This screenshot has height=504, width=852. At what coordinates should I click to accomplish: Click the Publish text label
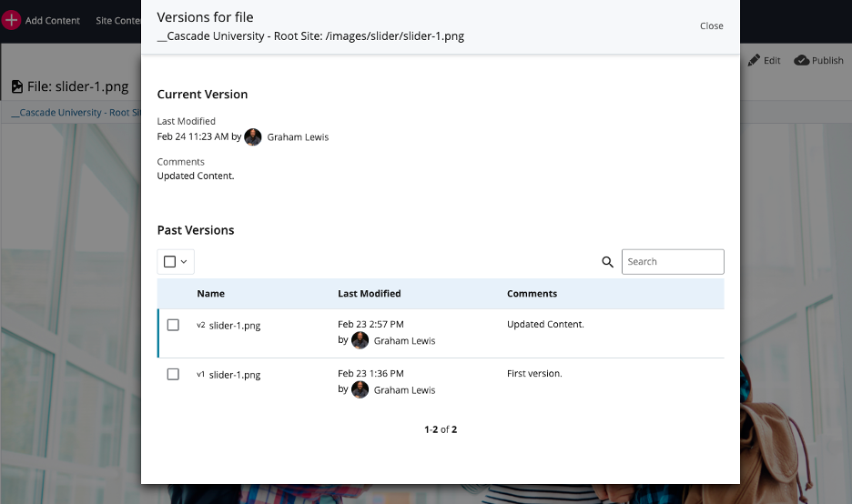827,60
